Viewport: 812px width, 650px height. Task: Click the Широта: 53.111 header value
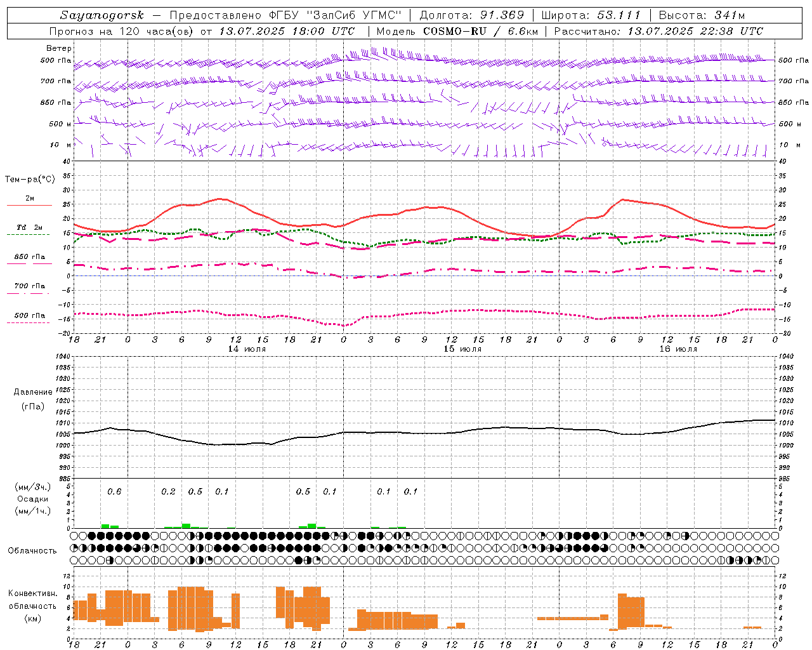[591, 15]
